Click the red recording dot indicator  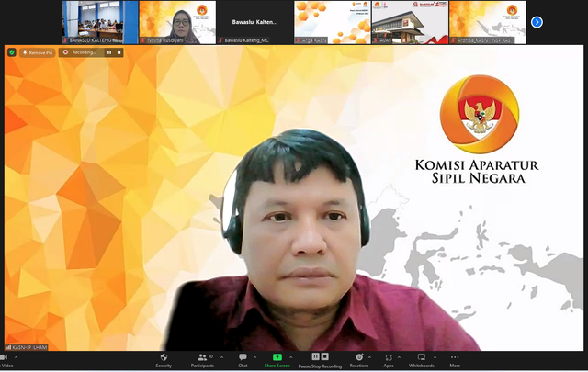point(65,52)
